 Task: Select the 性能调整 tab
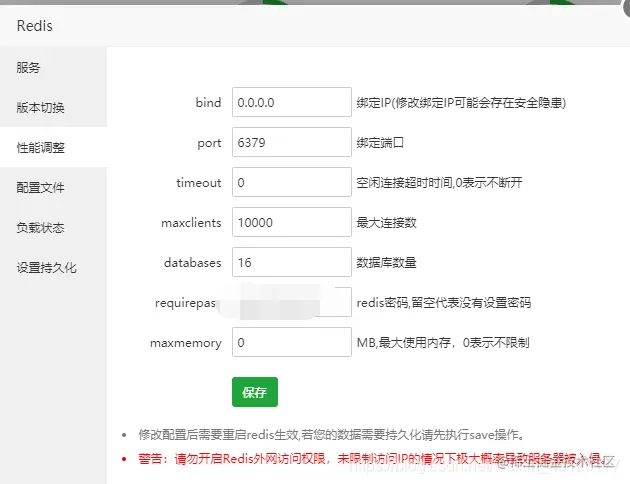coord(53,147)
